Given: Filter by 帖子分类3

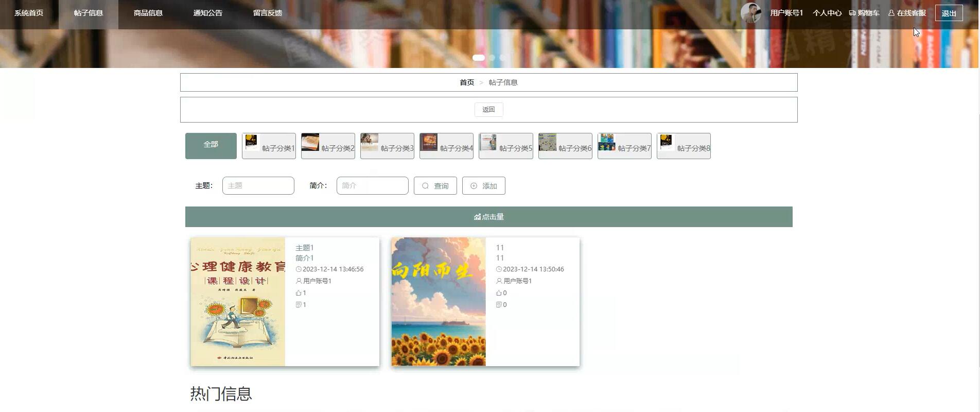Looking at the screenshot, I should [x=387, y=146].
